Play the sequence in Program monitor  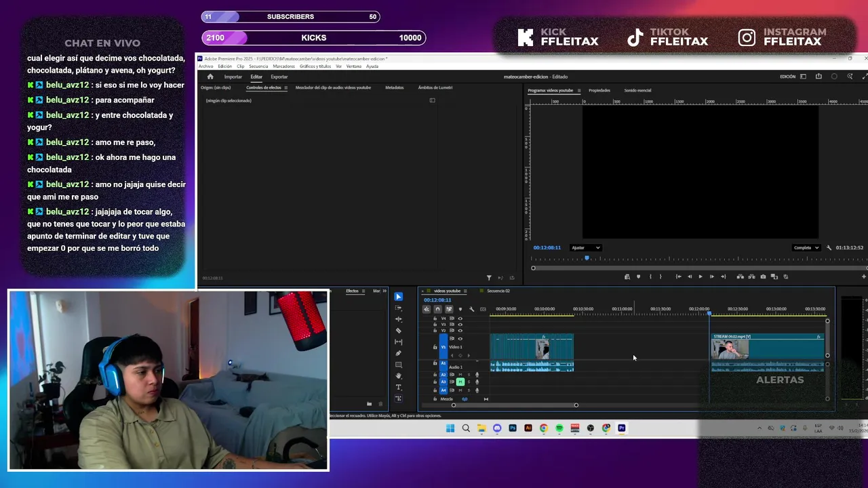(701, 277)
